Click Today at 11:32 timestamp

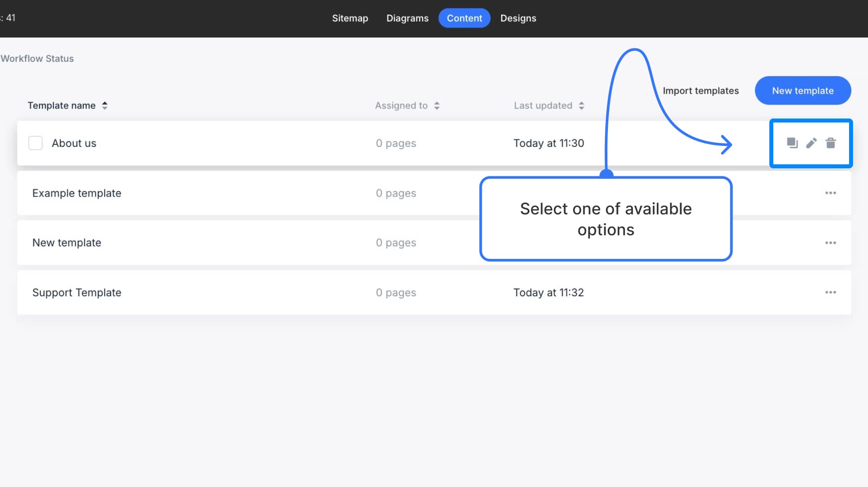point(549,293)
